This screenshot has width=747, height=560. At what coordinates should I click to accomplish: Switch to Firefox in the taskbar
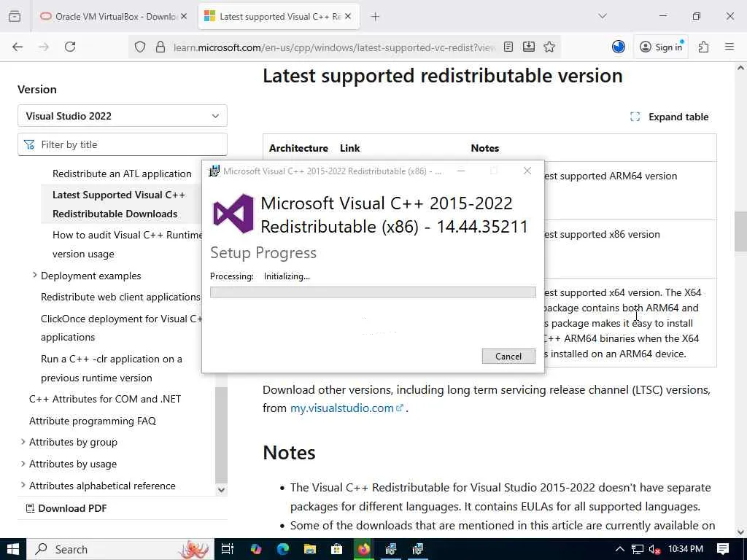click(364, 549)
